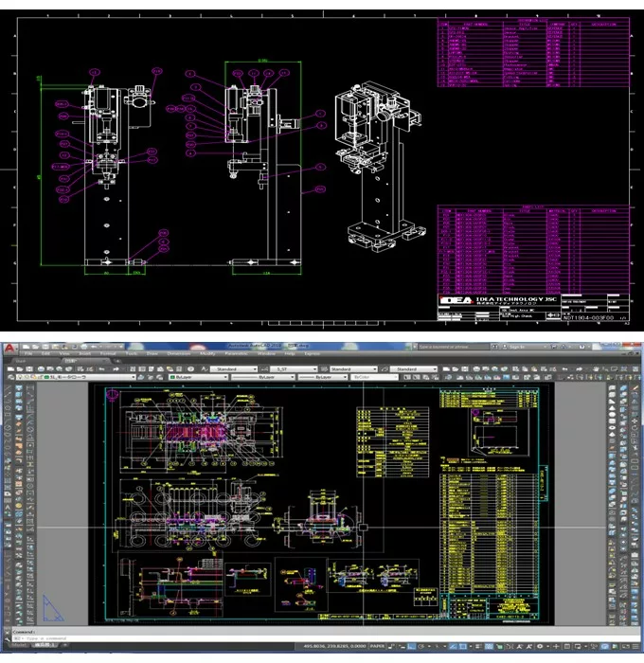Click IDEA TECHNOLOGY JSC title block text
Screen dimensions: 644x663
pos(516,299)
